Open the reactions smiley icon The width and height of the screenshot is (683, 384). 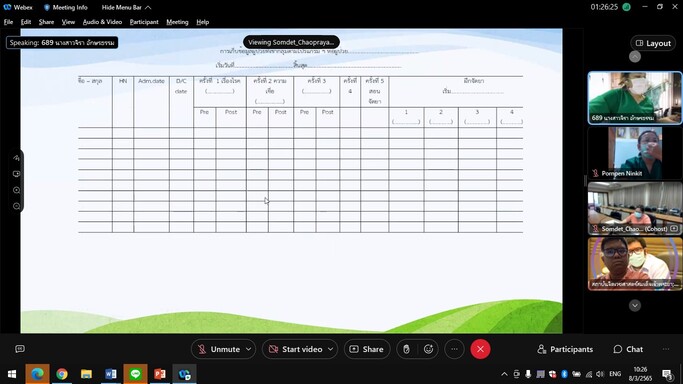pos(428,349)
